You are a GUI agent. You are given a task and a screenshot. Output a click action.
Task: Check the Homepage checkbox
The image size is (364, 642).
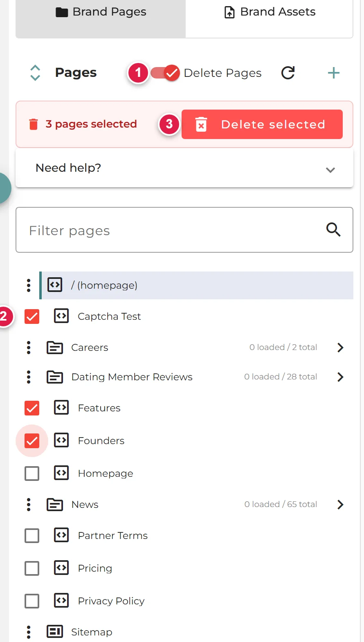tap(32, 474)
